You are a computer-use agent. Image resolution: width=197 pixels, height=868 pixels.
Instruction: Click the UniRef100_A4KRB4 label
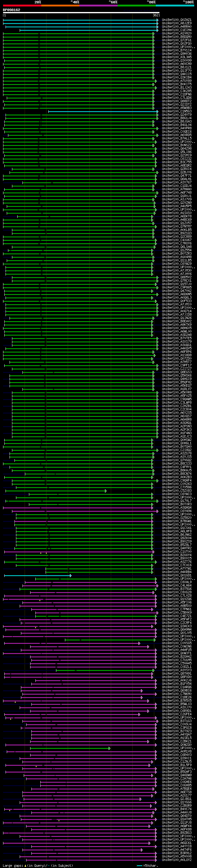176,572
